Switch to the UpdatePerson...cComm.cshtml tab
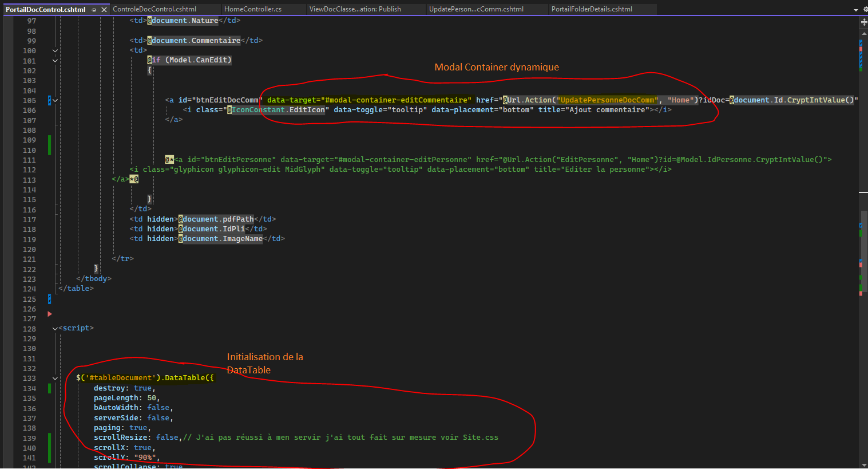The width and height of the screenshot is (868, 469). pos(476,9)
